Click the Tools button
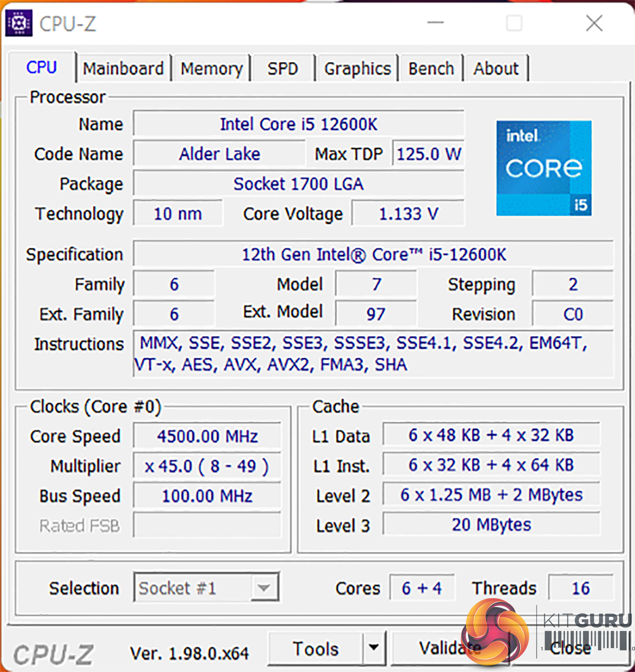Viewport: 635px width, 672px height. click(316, 648)
